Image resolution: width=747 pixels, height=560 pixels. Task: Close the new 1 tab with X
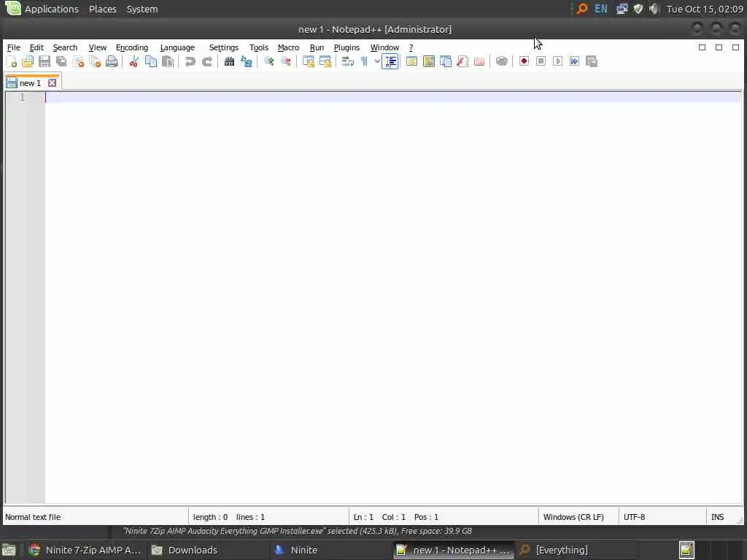[53, 83]
